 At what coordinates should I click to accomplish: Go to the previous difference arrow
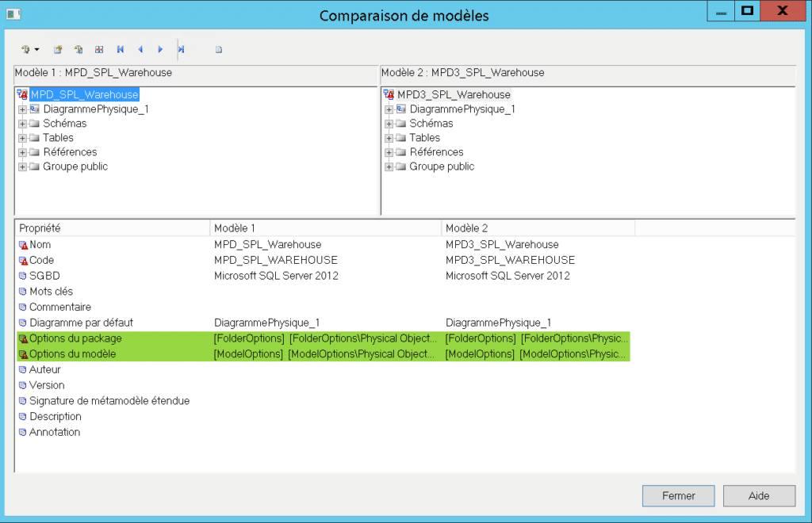(140, 50)
